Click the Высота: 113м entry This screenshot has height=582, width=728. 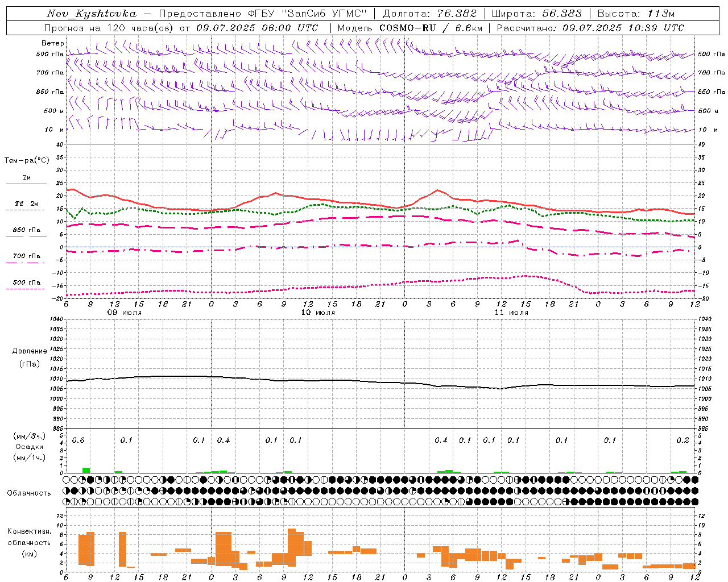636,14
